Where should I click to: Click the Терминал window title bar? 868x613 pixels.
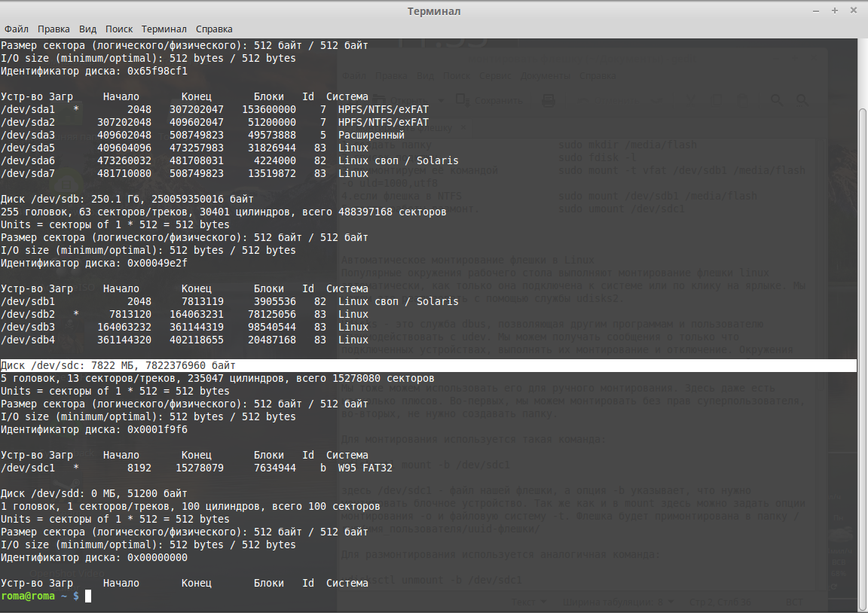coord(434,11)
